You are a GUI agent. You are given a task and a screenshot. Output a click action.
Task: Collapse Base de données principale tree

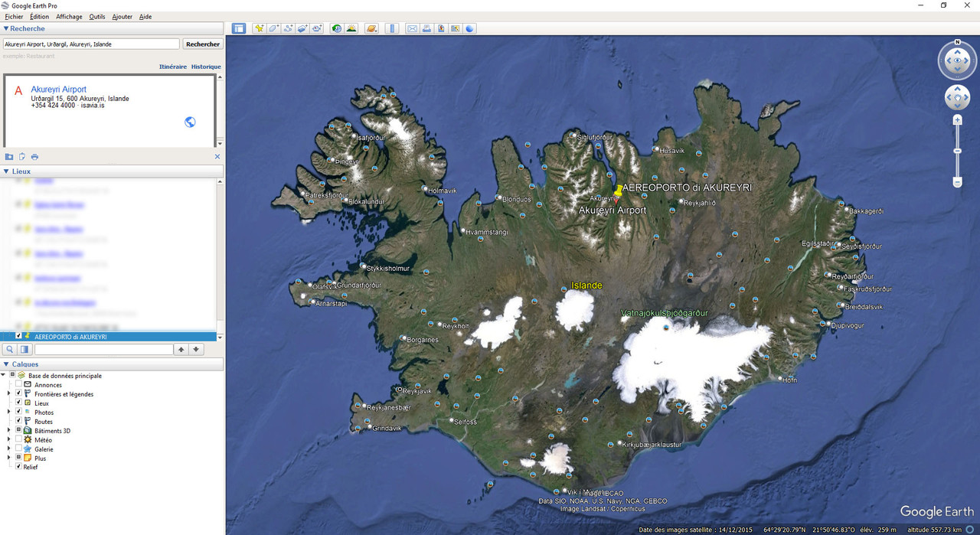pyautogui.click(x=3, y=376)
